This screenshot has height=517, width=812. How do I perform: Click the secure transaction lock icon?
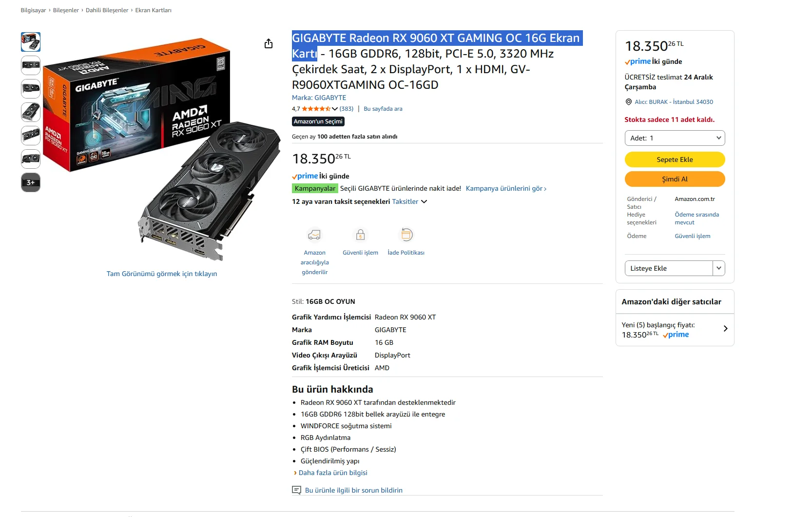[360, 235]
